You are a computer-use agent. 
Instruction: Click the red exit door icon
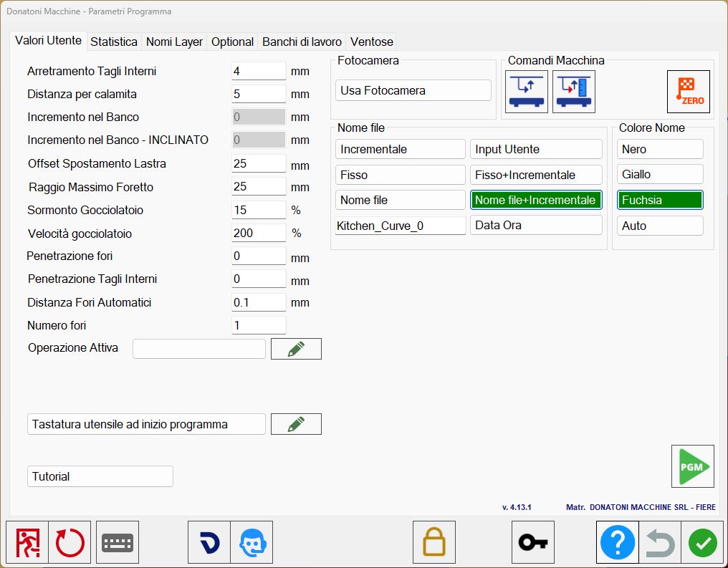coord(27,542)
